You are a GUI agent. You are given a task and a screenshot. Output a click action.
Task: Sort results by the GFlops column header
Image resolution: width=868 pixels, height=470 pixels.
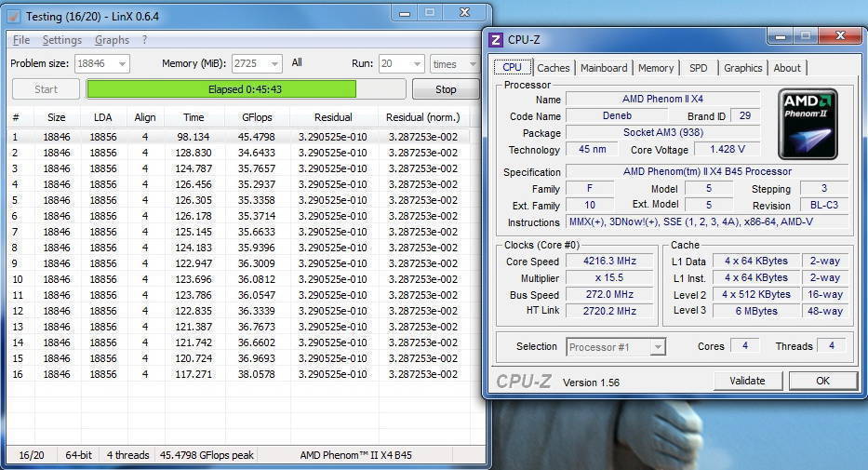[257, 117]
